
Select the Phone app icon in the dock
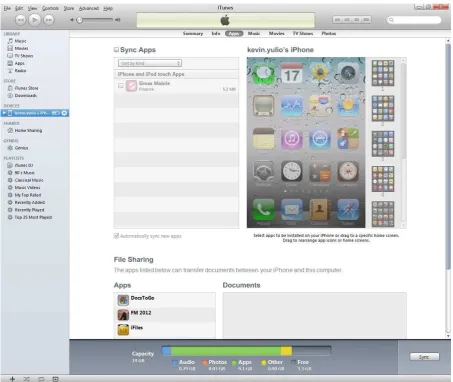coord(263,210)
